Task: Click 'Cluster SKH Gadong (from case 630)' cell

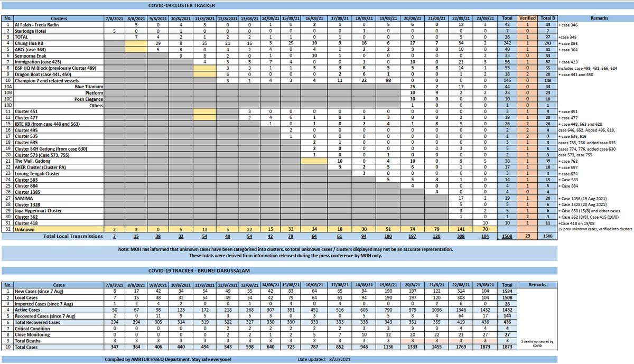Action: [x=58, y=150]
